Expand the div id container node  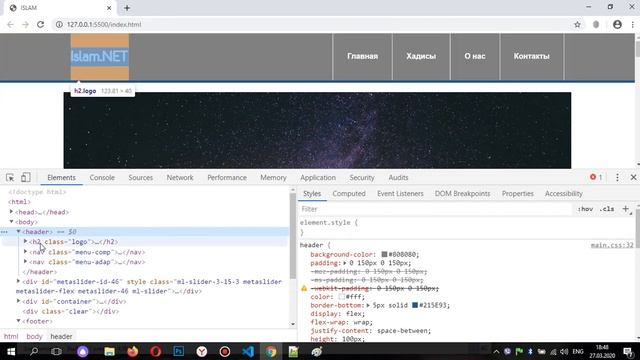click(18, 301)
